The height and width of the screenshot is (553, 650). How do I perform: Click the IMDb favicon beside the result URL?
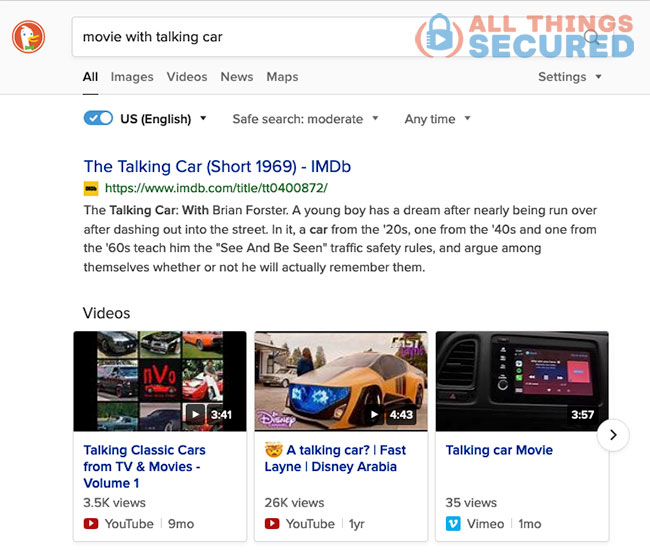(x=91, y=189)
